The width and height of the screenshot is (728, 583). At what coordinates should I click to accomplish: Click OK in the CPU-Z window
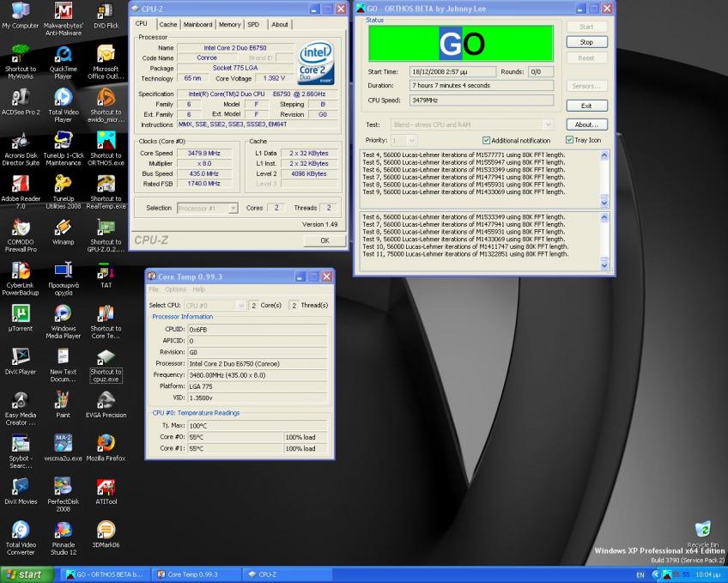tap(325, 240)
